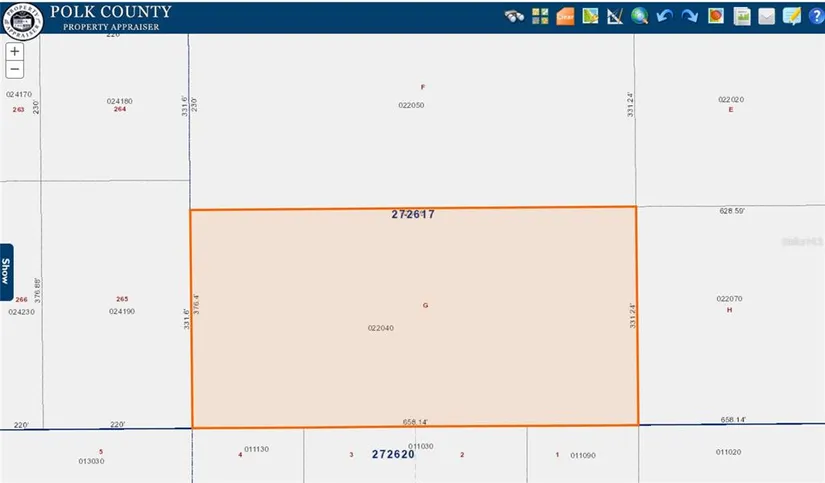
Task: Click the Polk County Property Appraiser logo
Action: point(21,17)
